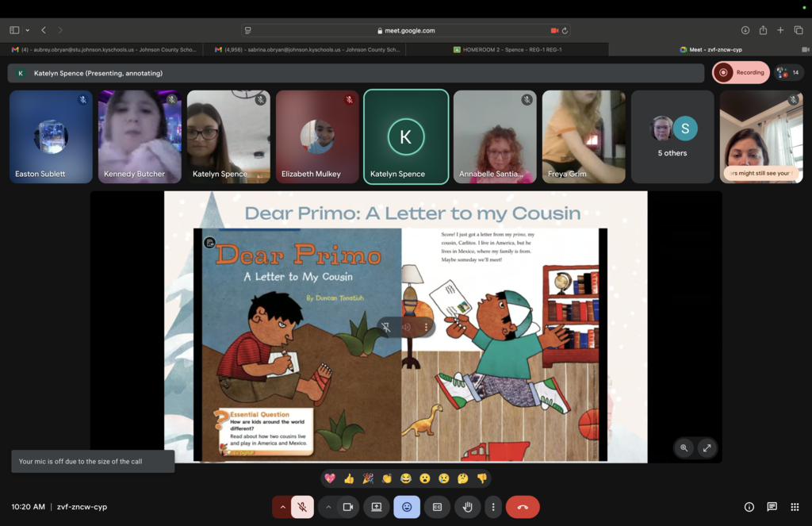
Task: Toggle the emoji reactions bar
Action: pos(407,507)
